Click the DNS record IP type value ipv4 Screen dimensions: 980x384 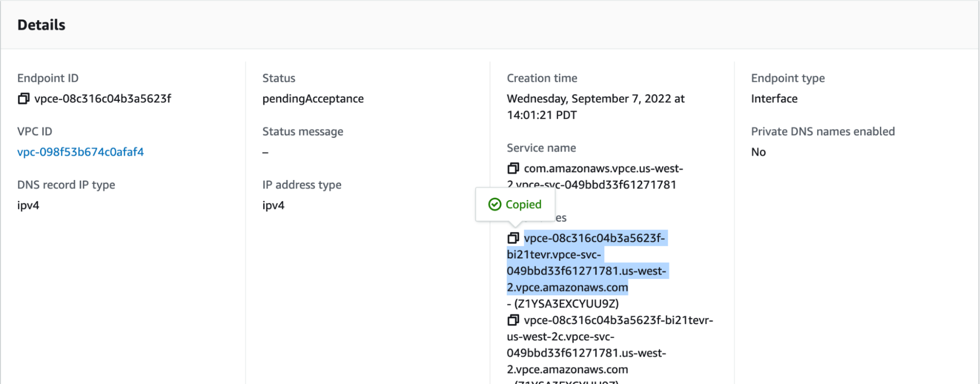tap(28, 205)
